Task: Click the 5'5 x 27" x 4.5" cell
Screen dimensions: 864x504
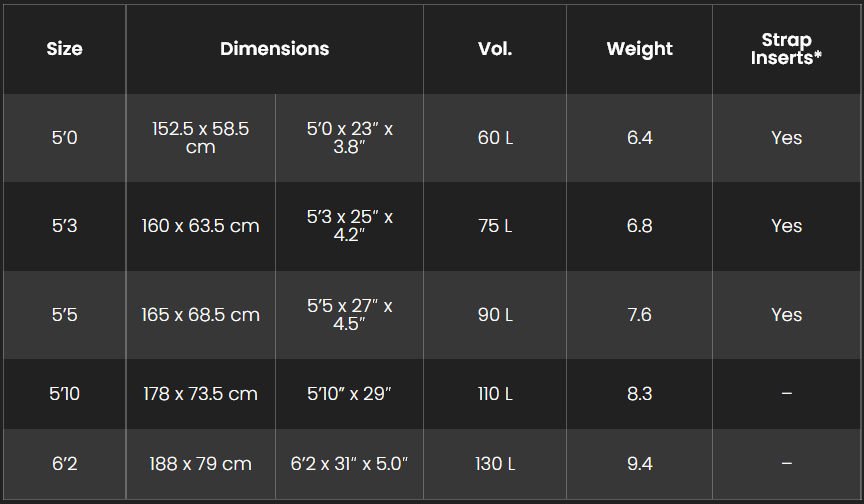Action: pyautogui.click(x=349, y=315)
